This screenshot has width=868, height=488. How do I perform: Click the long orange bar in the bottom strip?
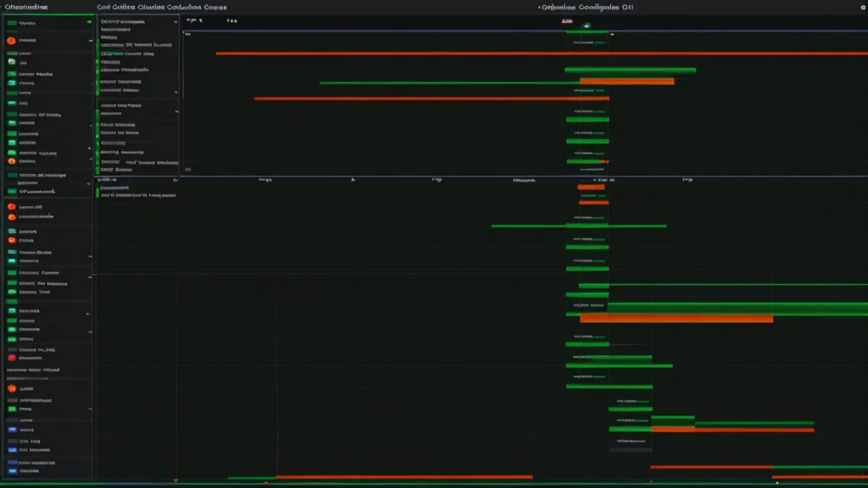(x=404, y=477)
